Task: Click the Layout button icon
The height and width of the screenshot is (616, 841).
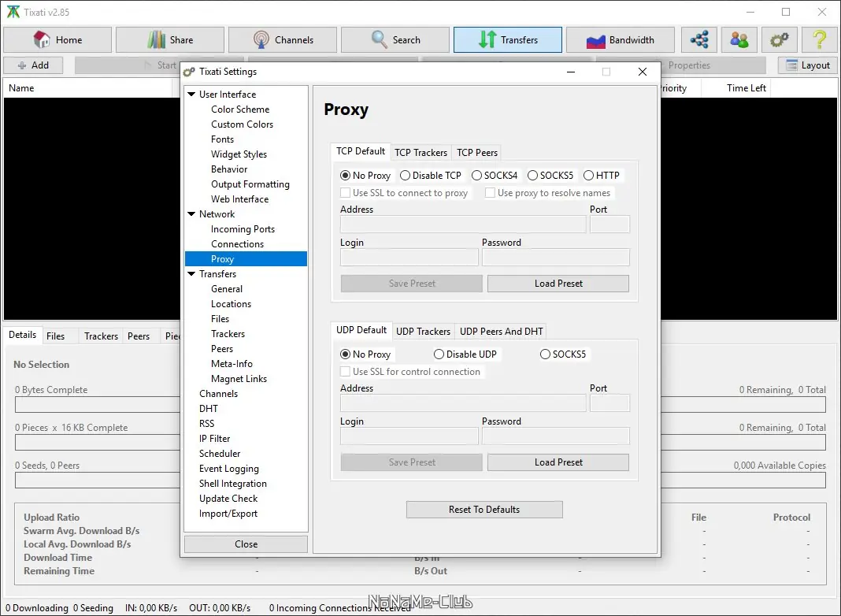Action: 808,65
